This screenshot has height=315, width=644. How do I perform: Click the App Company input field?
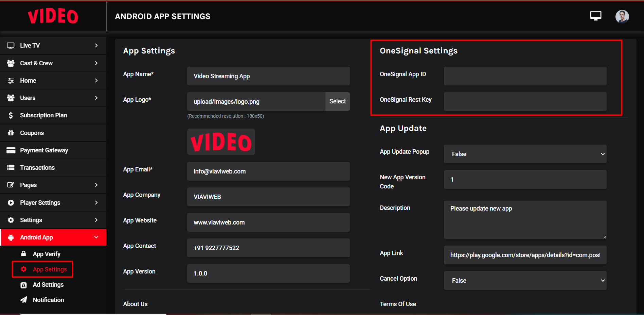pyautogui.click(x=268, y=197)
